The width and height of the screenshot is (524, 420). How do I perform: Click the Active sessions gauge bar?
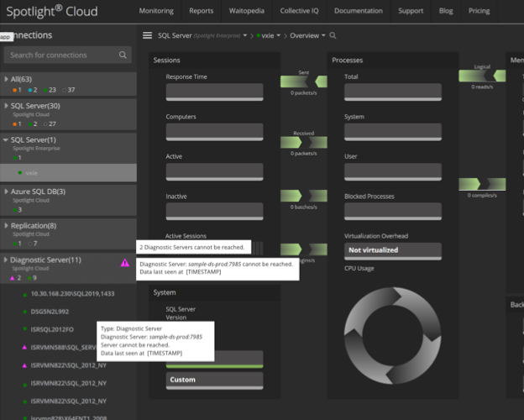[214, 172]
